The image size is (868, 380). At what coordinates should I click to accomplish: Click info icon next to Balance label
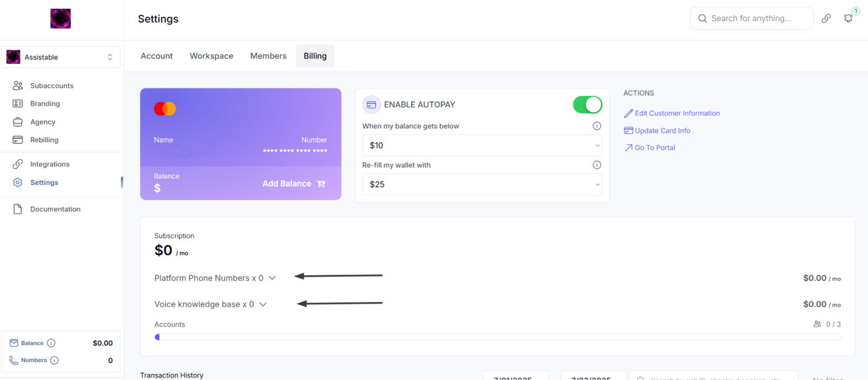pos(51,343)
